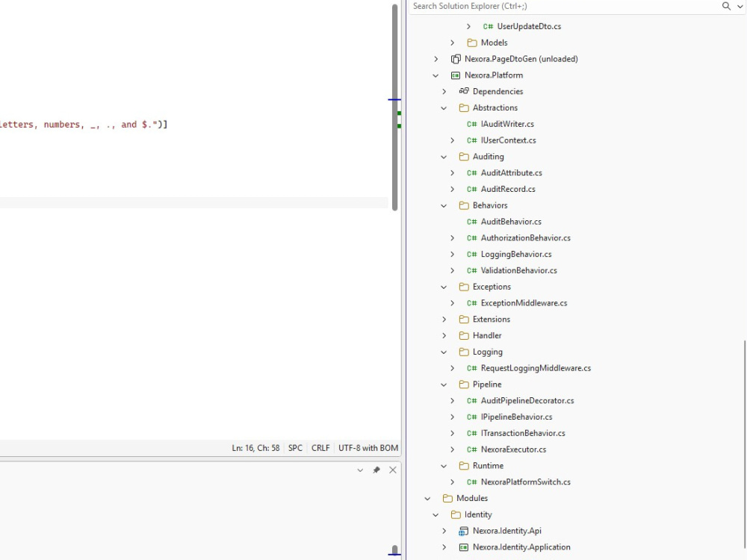Close the bottom tool panel
This screenshot has height=560, width=747.
click(x=393, y=470)
